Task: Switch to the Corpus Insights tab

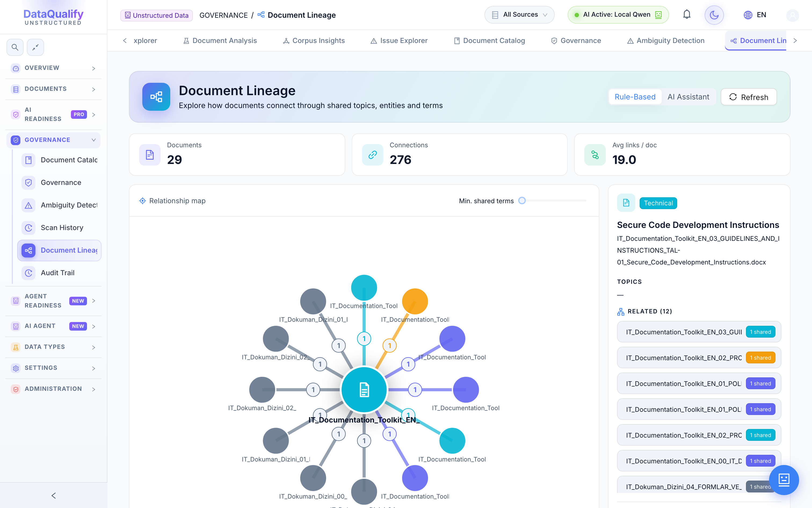Action: click(314, 41)
